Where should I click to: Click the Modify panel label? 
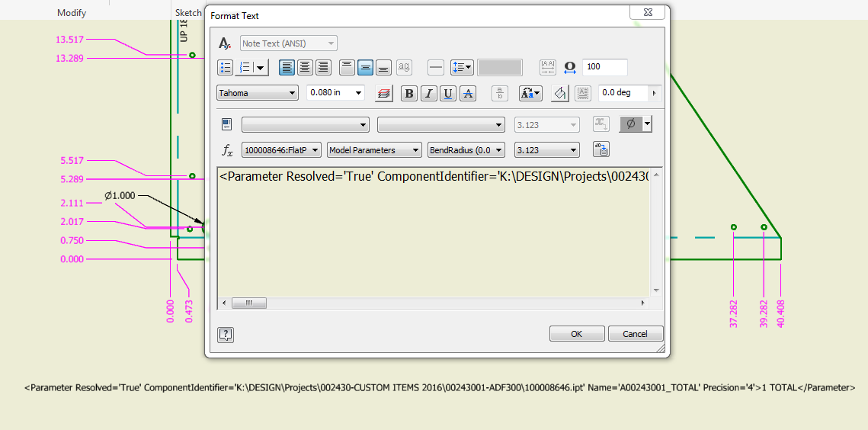pos(72,13)
